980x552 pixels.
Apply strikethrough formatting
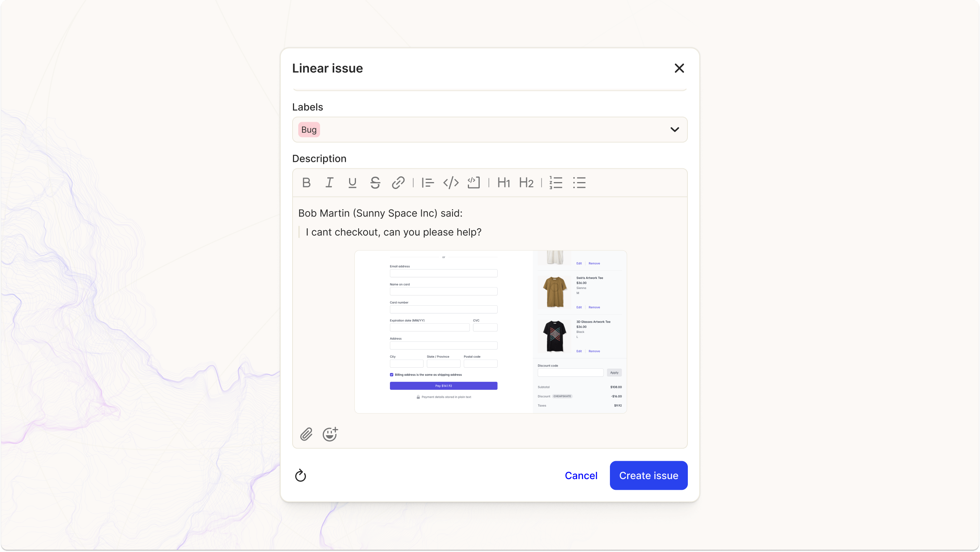click(x=375, y=183)
